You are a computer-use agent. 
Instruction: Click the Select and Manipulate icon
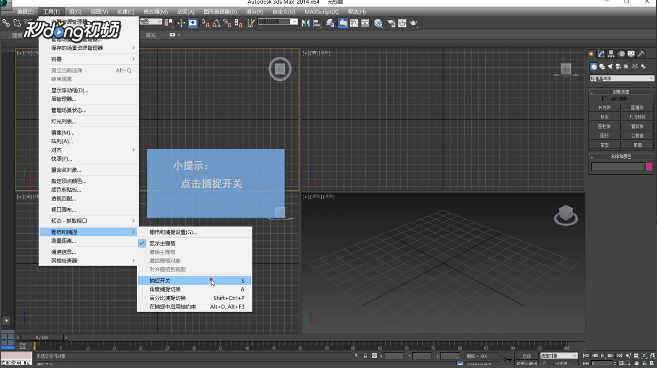click(181, 23)
